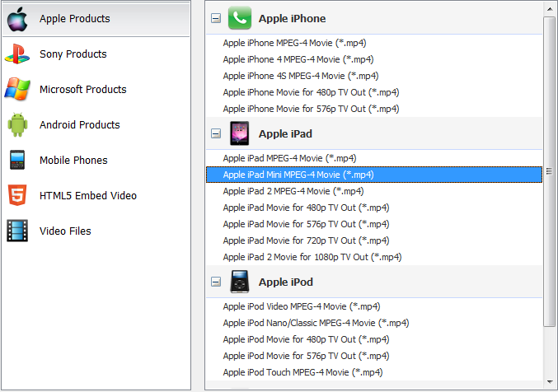
Task: Click the Sony PlayStation logo icon
Action: coord(17,54)
